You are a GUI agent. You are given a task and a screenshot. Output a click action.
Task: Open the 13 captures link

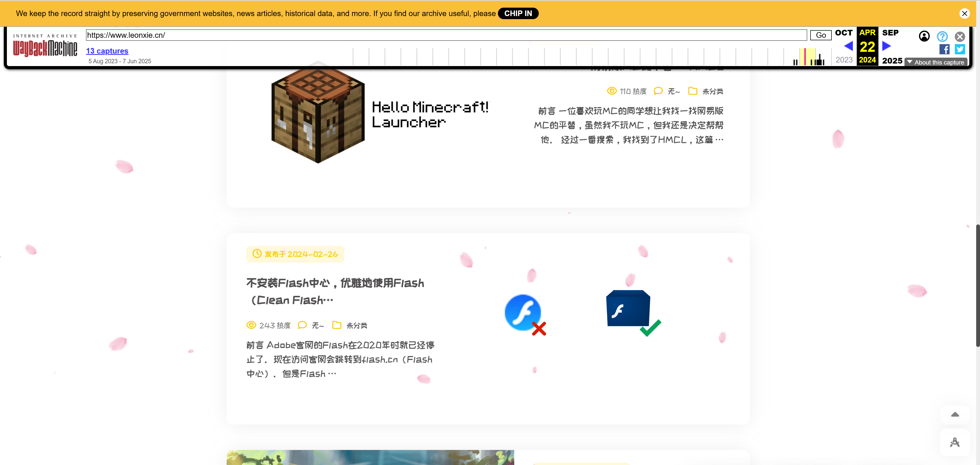pyautogui.click(x=107, y=51)
